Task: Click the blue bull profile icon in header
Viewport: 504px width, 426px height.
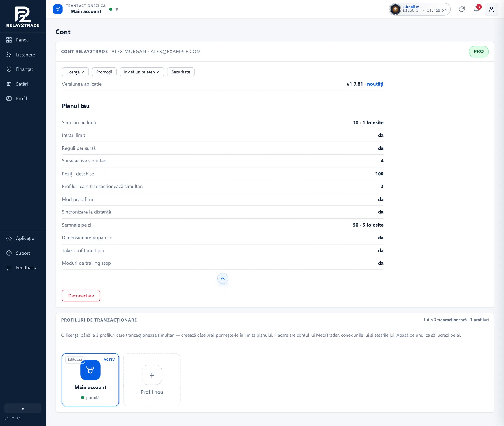Action: [x=58, y=9]
